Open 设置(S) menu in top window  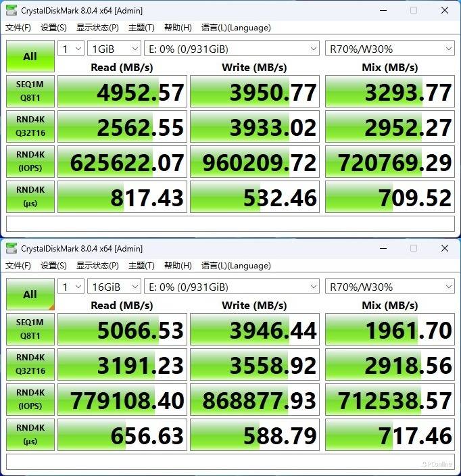point(53,28)
